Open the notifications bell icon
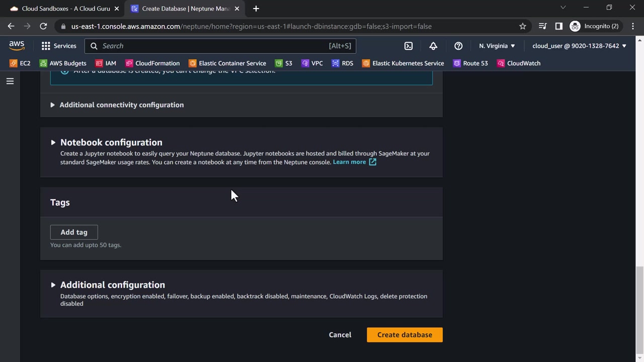This screenshot has height=362, width=644. [x=433, y=46]
